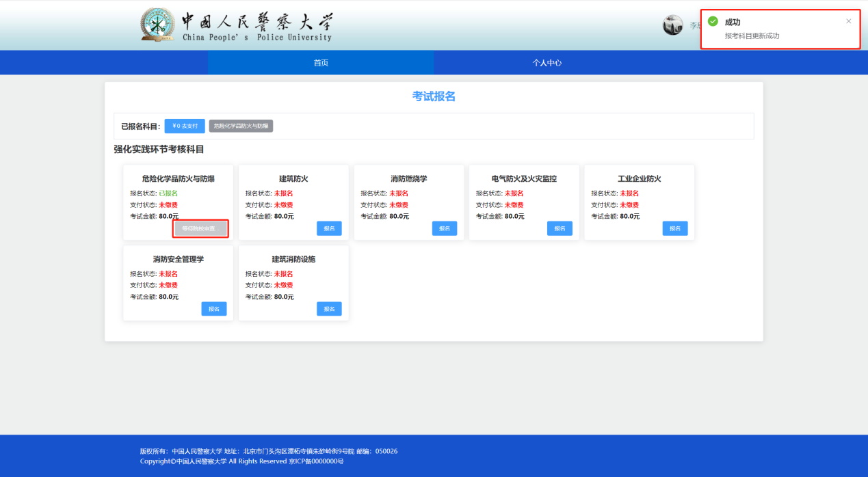Click the China People's Police University logo

pos(236,26)
